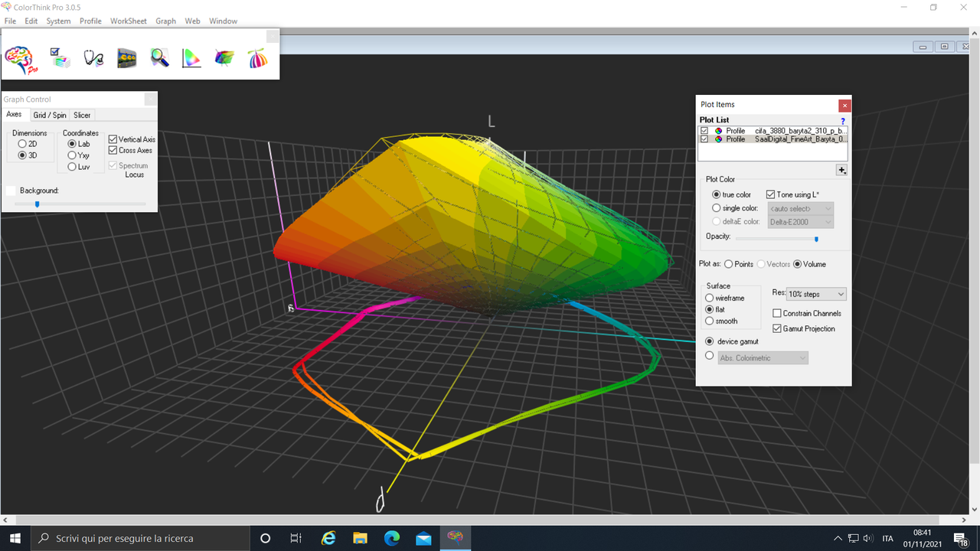Open the Window menu
Image resolution: width=980 pixels, height=551 pixels.
pos(223,21)
